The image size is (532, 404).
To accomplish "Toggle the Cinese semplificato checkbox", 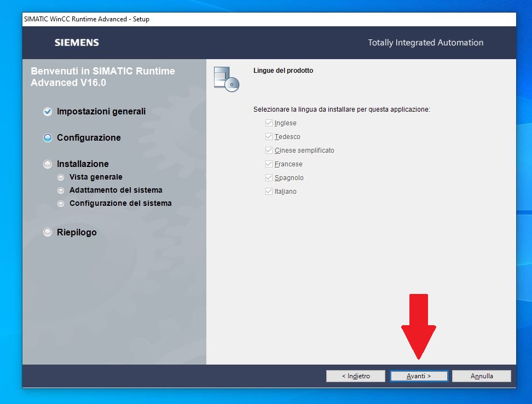I will pos(269,150).
